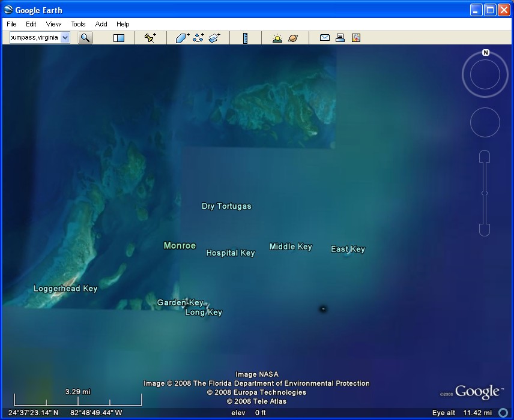Screen dimensions: 514x420
Task: Open the Add menu
Action: [x=101, y=24]
